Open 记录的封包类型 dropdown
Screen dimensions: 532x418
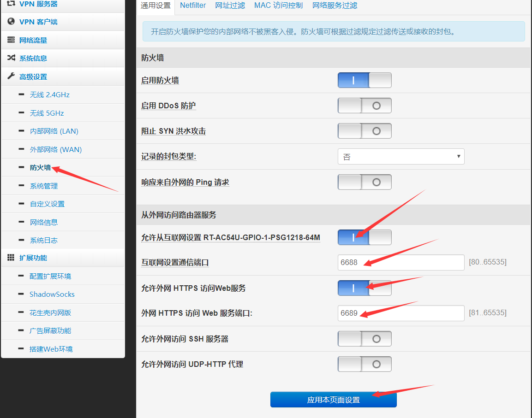coord(401,157)
